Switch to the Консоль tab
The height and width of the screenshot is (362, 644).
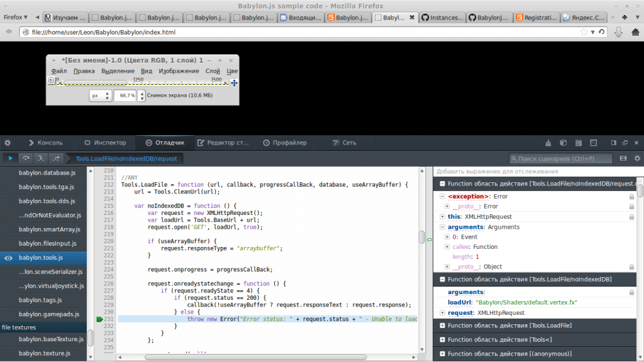coord(45,143)
